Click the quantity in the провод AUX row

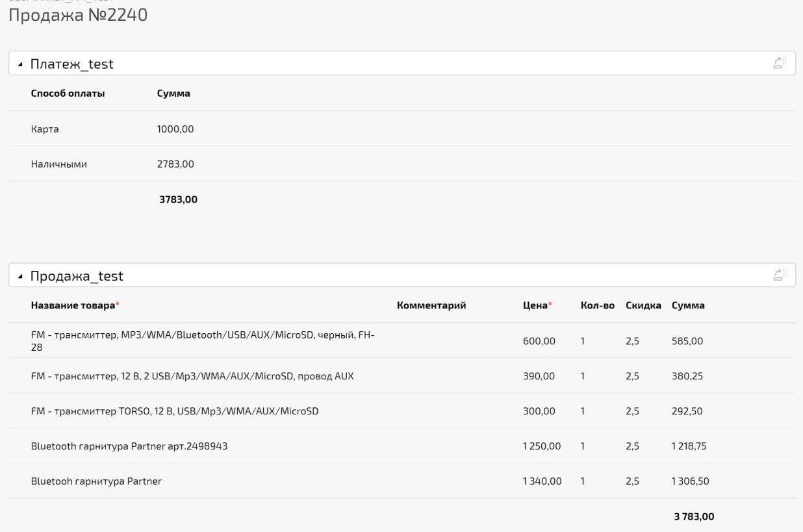click(x=583, y=376)
